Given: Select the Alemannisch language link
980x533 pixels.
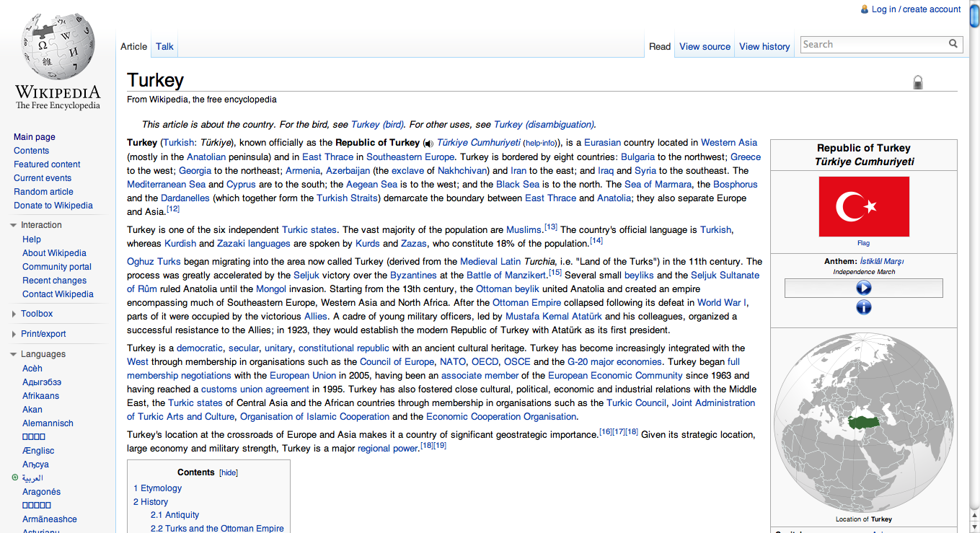Looking at the screenshot, I should (x=48, y=423).
